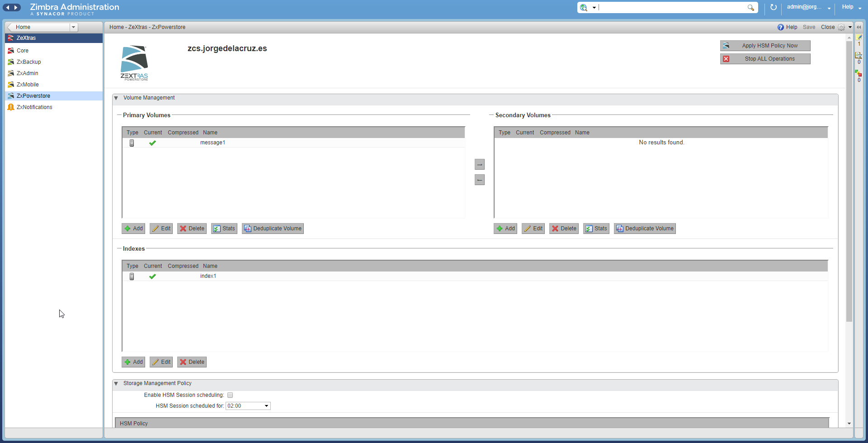
Task: Click Stop ALL Operations button
Action: point(765,59)
